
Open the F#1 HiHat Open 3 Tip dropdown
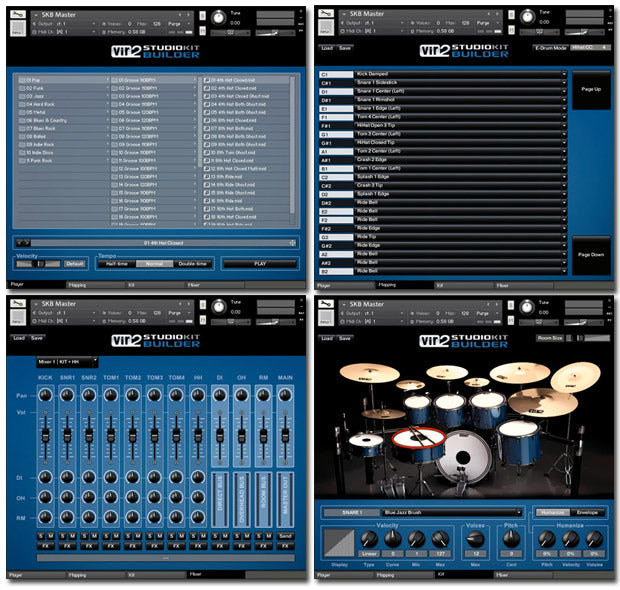(461, 125)
